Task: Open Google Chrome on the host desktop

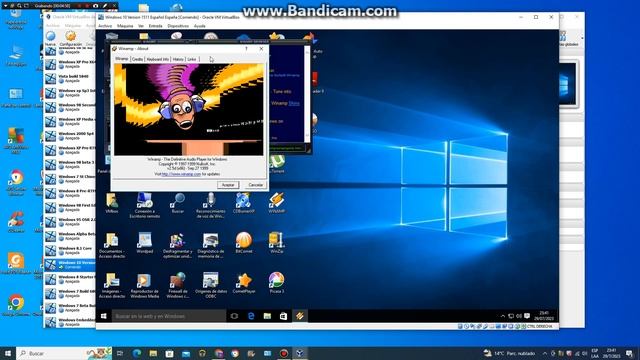Action: point(16,305)
